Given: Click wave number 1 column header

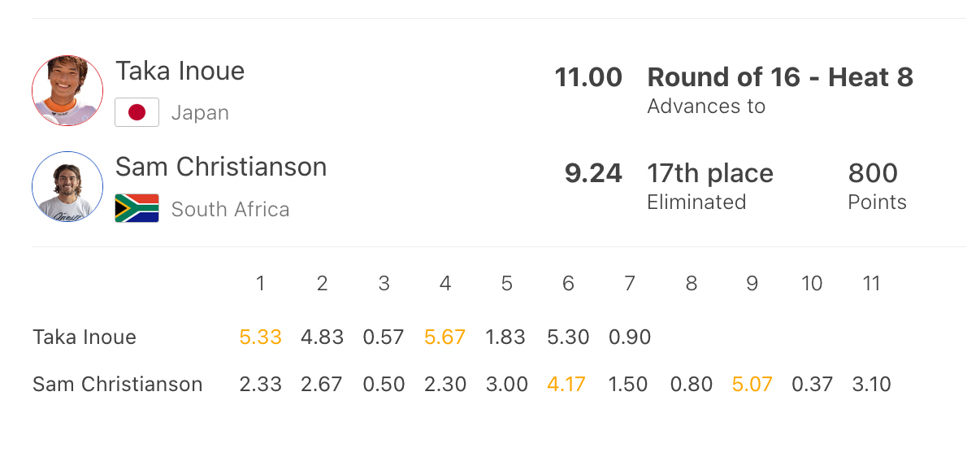Looking at the screenshot, I should [260, 283].
